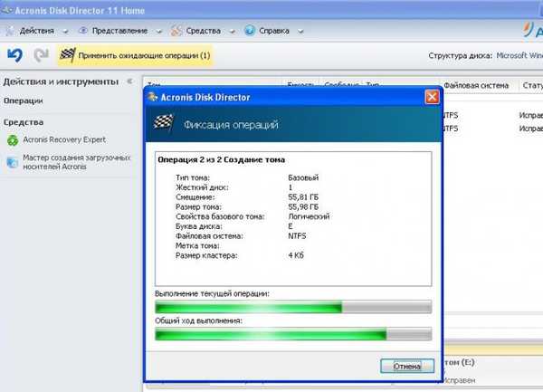Image resolution: width=543 pixels, height=392 pixels.
Task: Click the checkered flag commit icon
Action: click(68, 54)
